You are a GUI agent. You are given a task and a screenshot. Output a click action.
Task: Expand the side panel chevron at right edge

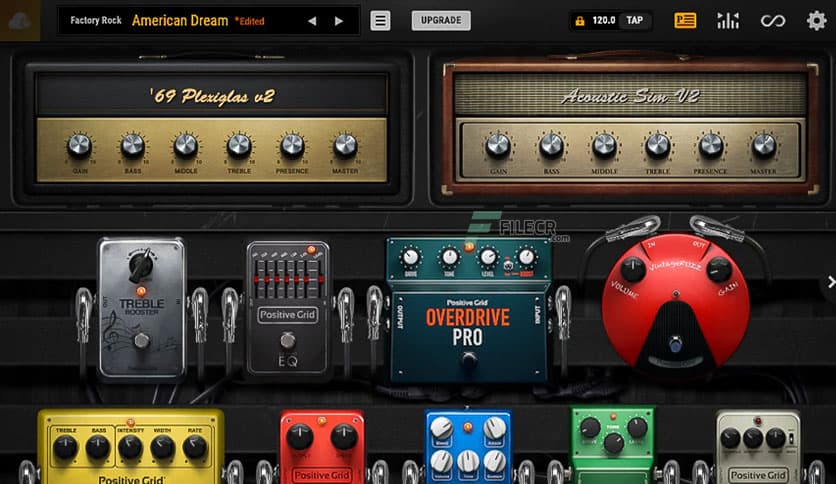coord(830,282)
